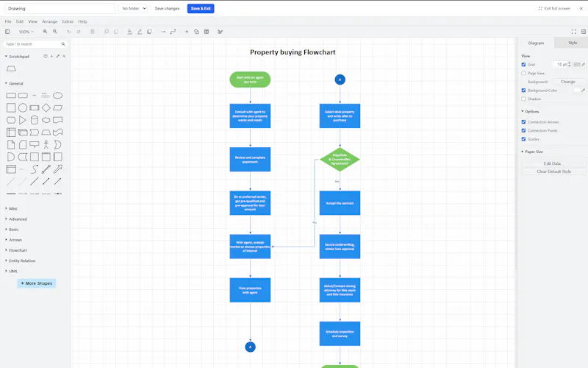Screen dimensions: 588x368
Task: Enable the Shadow checkbox
Action: click(523, 99)
